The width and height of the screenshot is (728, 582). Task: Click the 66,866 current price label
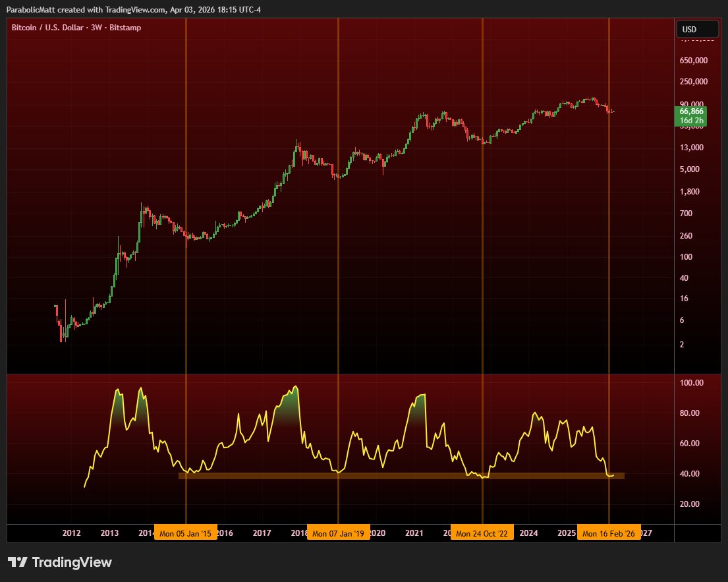pos(691,111)
